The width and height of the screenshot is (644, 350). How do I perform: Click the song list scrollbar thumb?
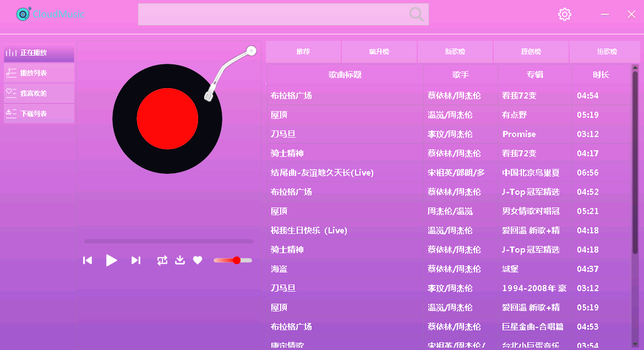point(635,162)
